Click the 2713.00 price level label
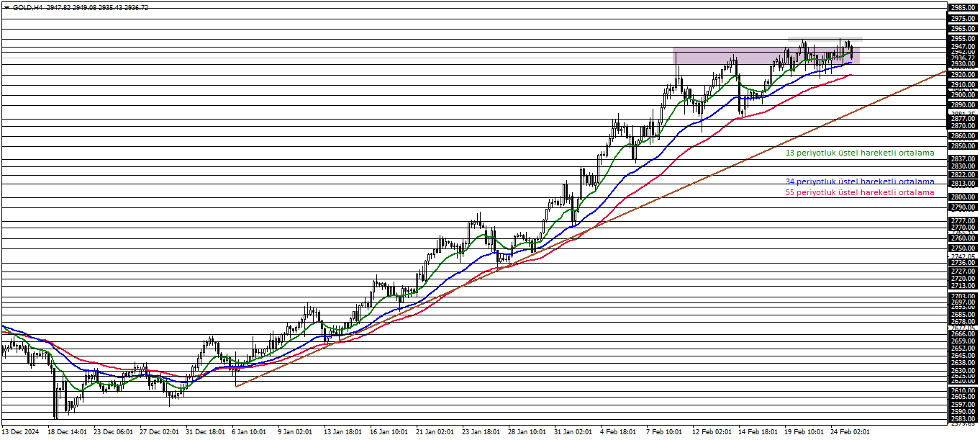980x440 pixels. click(962, 286)
